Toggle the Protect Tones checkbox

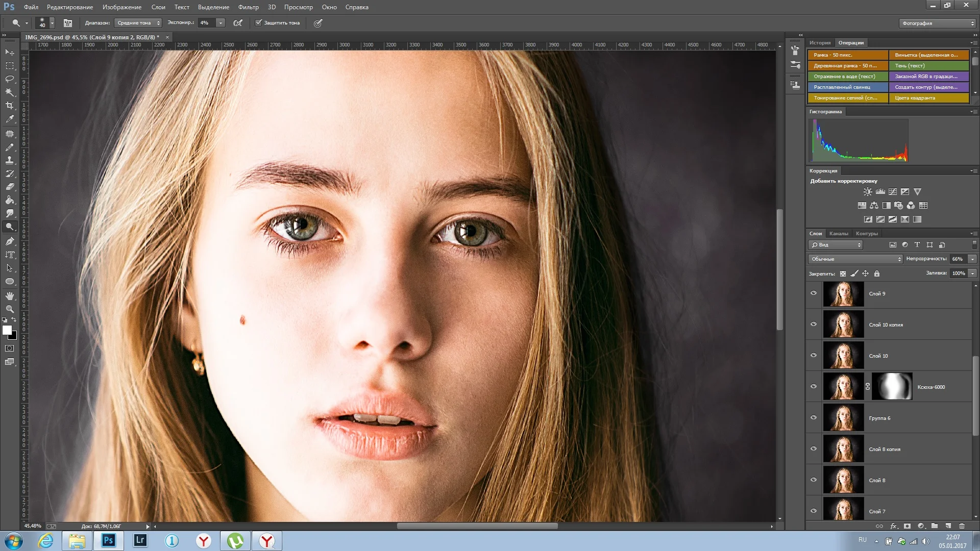coord(258,23)
